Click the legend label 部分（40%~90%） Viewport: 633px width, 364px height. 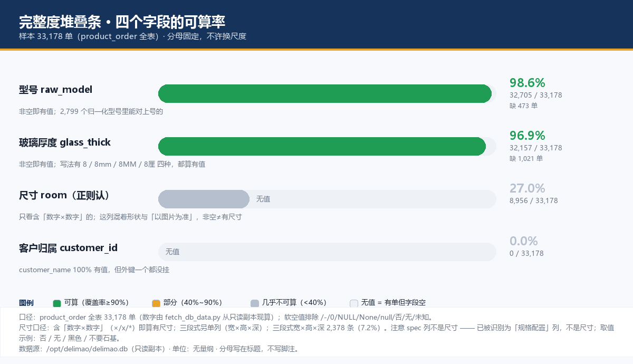click(193, 303)
